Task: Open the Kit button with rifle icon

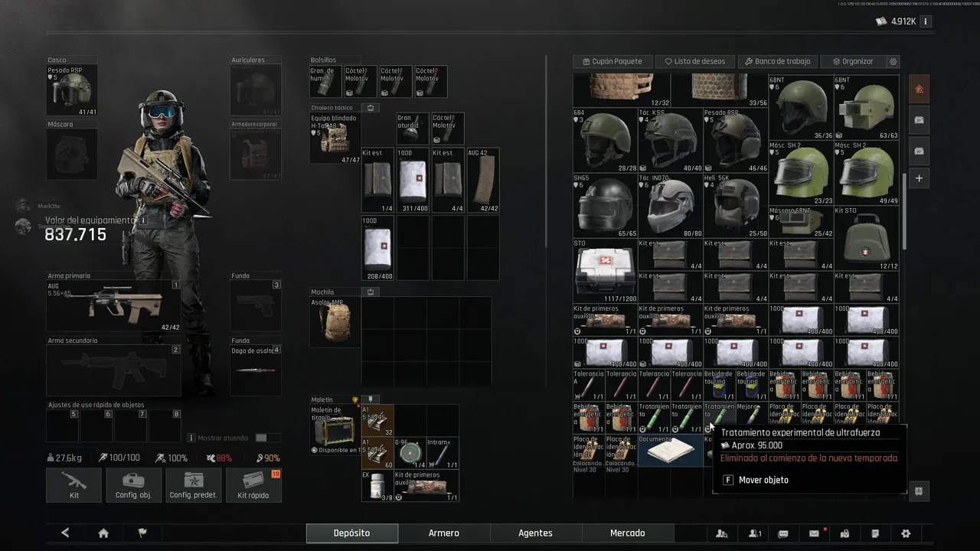Action: (74, 485)
